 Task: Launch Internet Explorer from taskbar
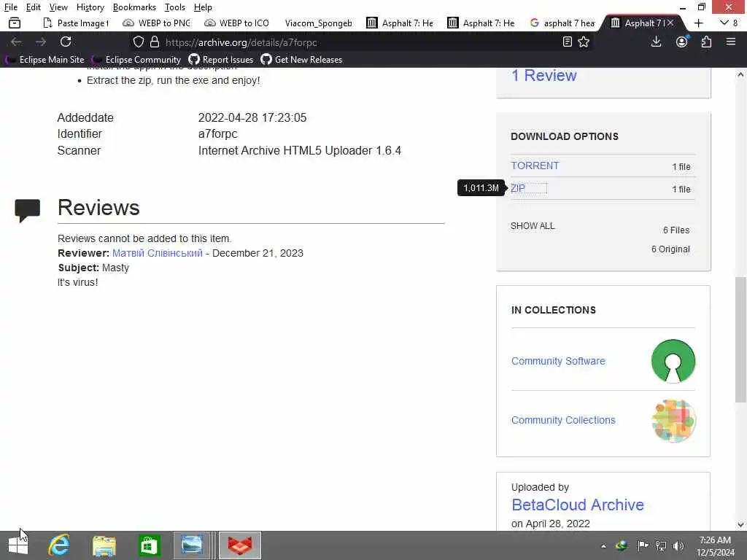(60, 545)
